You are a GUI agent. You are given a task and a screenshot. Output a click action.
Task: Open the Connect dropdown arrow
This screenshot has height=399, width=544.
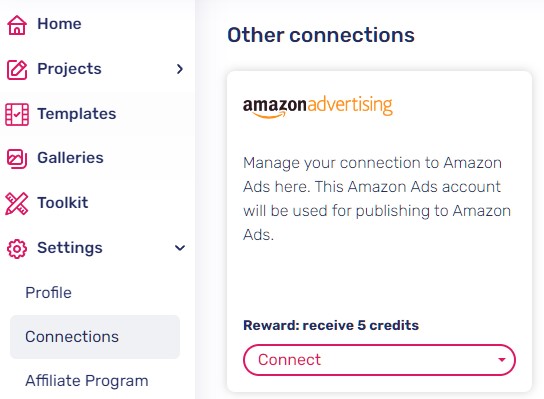[501, 359]
